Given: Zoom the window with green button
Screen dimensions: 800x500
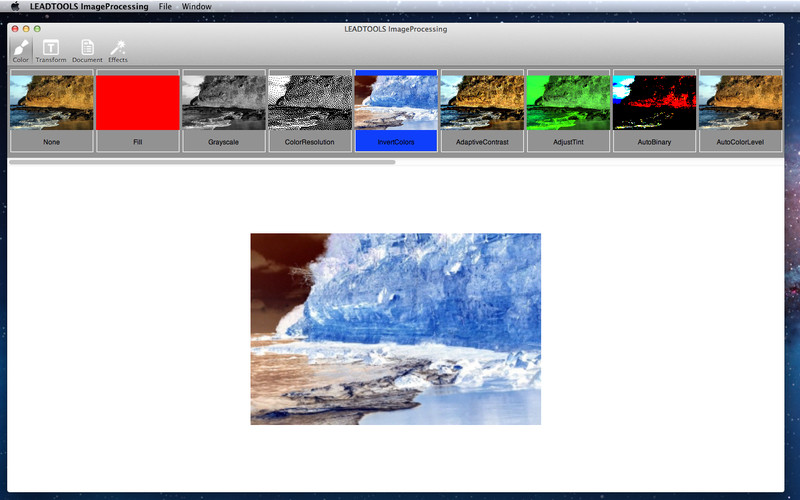Looking at the screenshot, I should [x=37, y=29].
